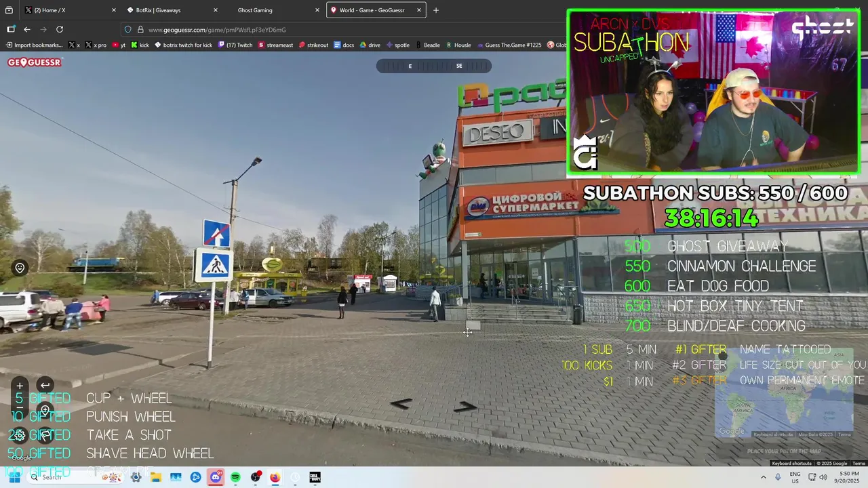Open the 'streameast' bookmark
This screenshot has height=488, width=868.
275,45
